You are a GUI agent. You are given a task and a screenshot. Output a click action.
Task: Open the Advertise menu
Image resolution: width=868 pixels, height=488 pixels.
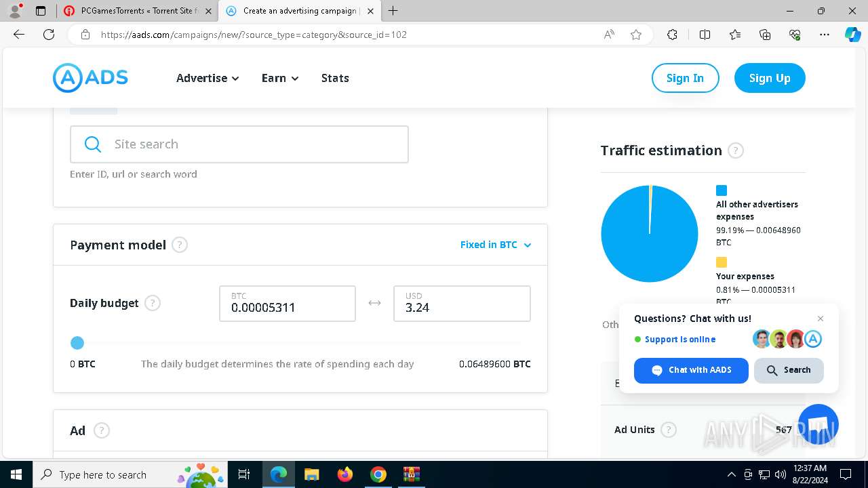(208, 78)
